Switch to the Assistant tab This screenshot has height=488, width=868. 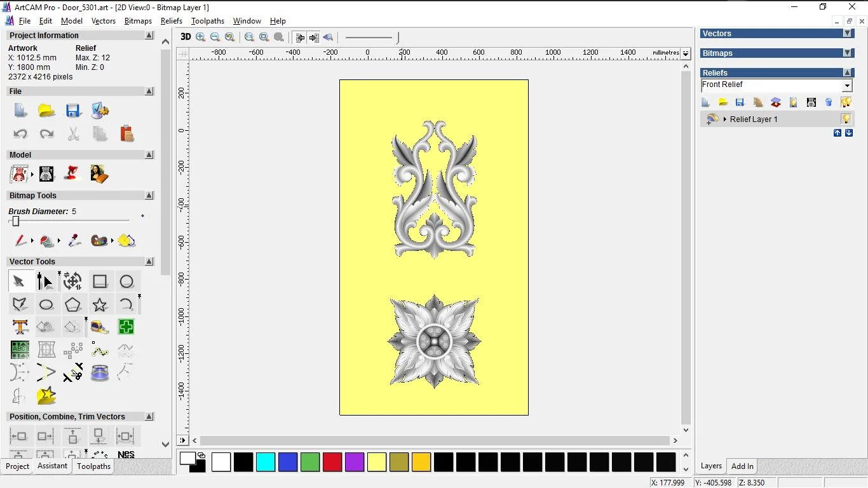pyautogui.click(x=52, y=466)
